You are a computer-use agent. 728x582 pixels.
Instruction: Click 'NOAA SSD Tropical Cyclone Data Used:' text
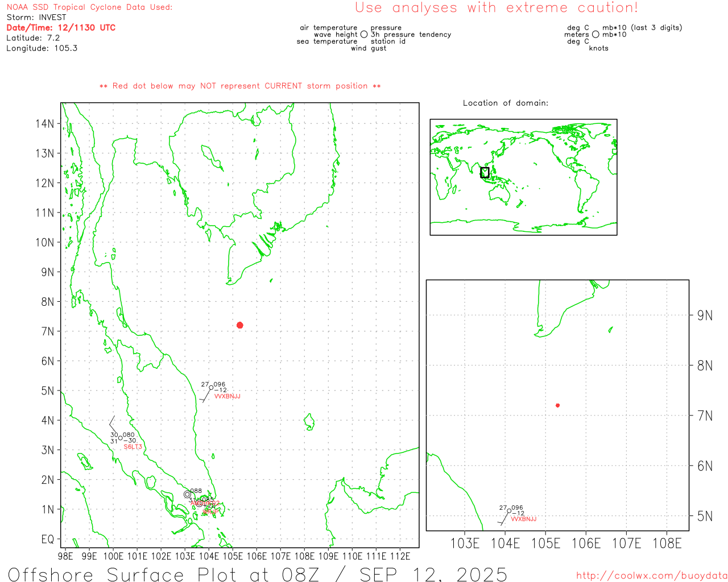[x=89, y=7]
